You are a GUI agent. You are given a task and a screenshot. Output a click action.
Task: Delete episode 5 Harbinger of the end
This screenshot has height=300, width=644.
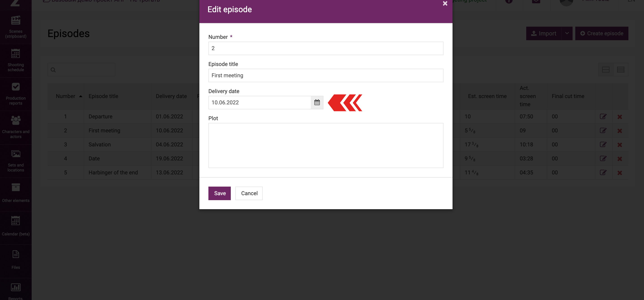(x=620, y=173)
